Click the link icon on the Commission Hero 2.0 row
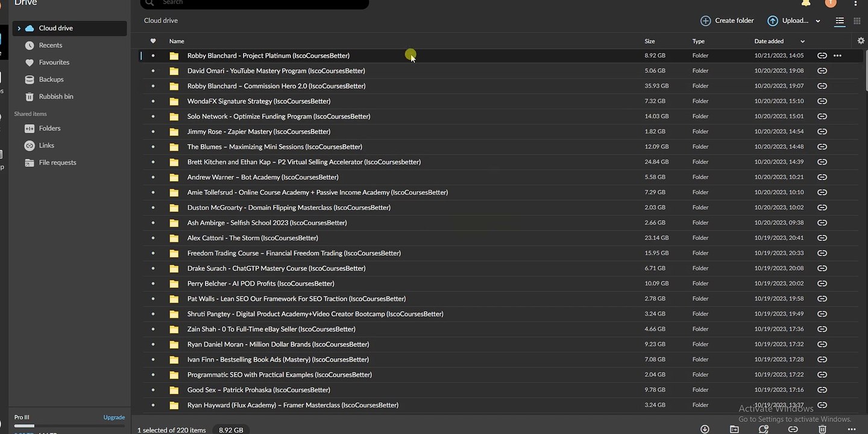Image resolution: width=868 pixels, height=434 pixels. [x=822, y=86]
